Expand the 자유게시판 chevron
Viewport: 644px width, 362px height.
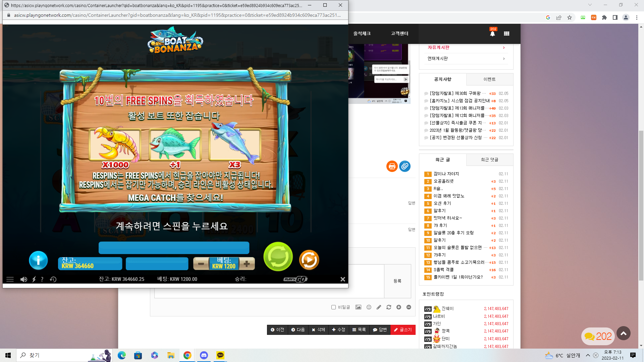pyautogui.click(x=504, y=48)
